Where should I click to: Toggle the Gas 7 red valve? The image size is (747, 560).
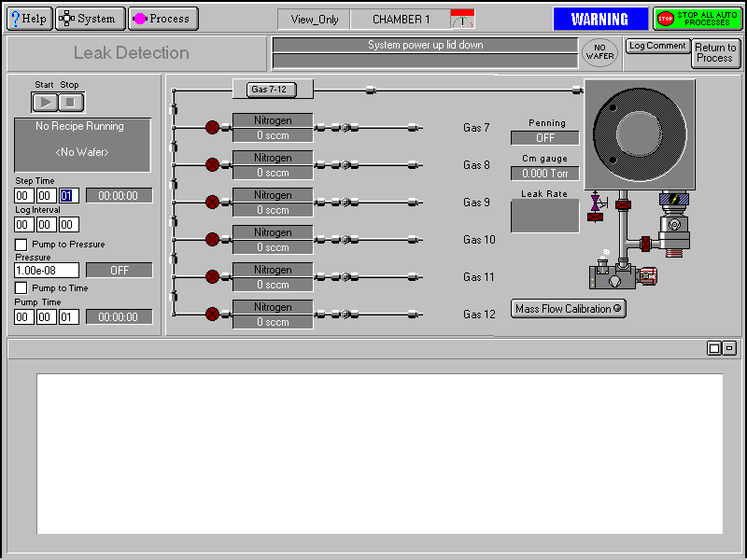(212, 128)
